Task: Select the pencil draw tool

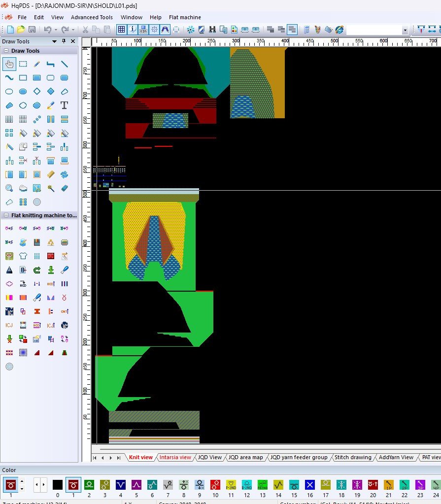Action: point(36,64)
